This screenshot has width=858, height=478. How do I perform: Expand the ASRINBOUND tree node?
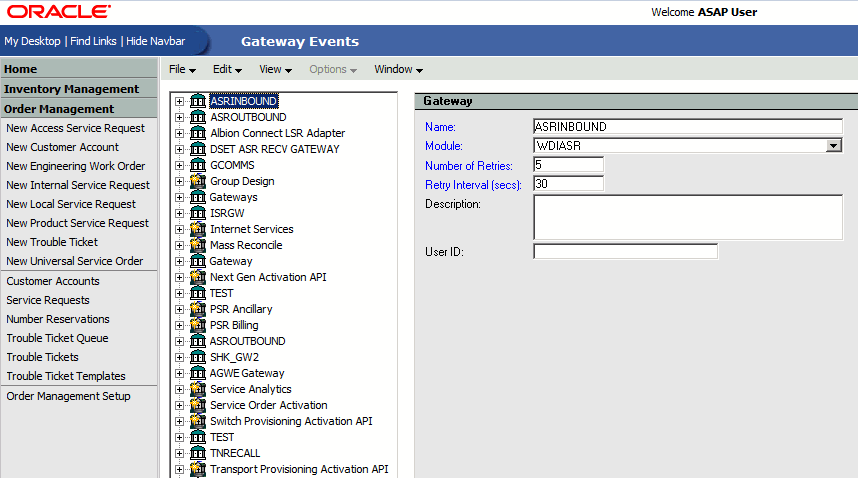179,101
